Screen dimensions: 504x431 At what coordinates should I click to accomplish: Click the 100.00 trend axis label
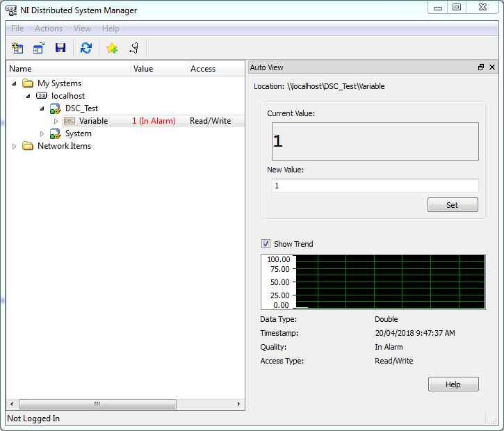point(278,259)
